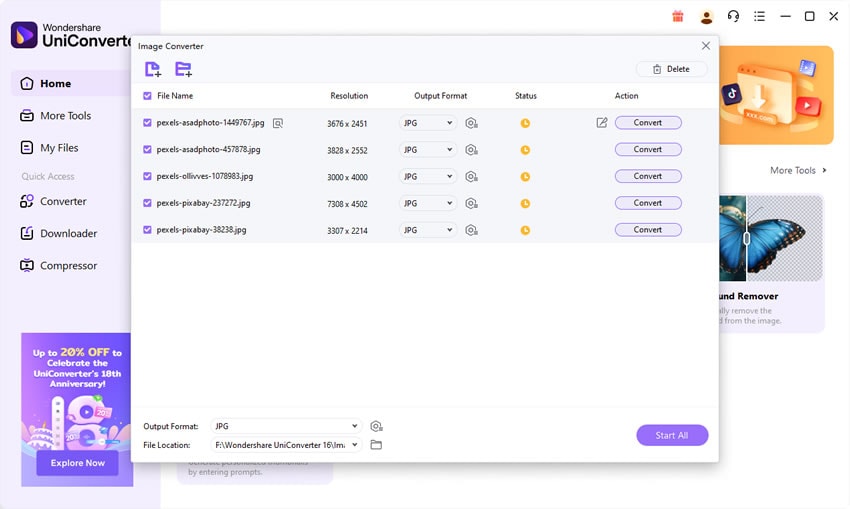Open JPG format dropdown for pexels-pixabay-237272.jpg
This screenshot has width=850, height=509.
click(428, 203)
